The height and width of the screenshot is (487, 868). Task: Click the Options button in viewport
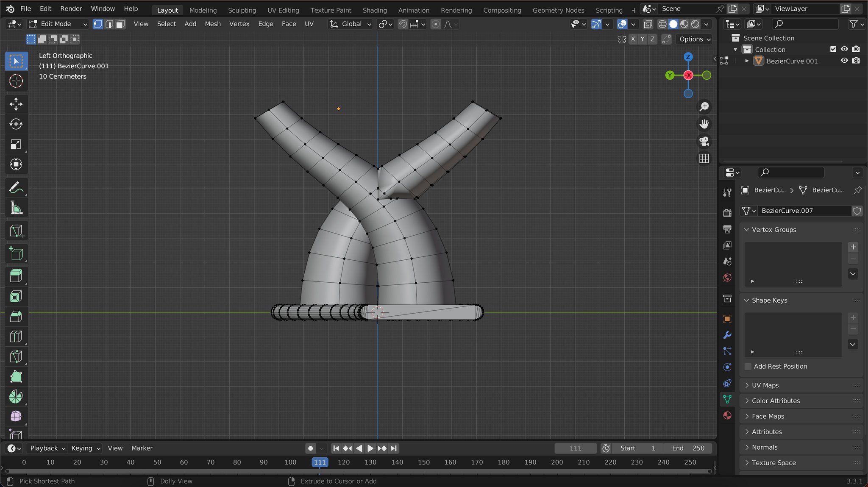[x=695, y=39]
